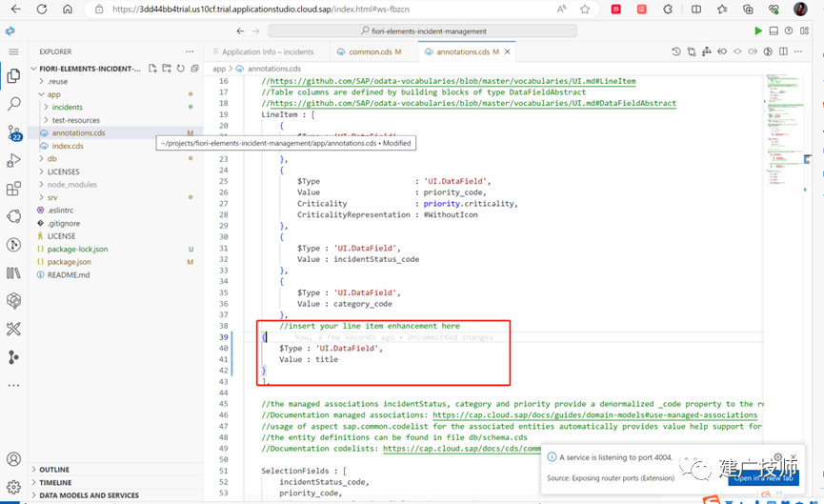Open the cap.cloud.sap managed-associations link
This screenshot has width=824, height=504.
pyautogui.click(x=594, y=415)
